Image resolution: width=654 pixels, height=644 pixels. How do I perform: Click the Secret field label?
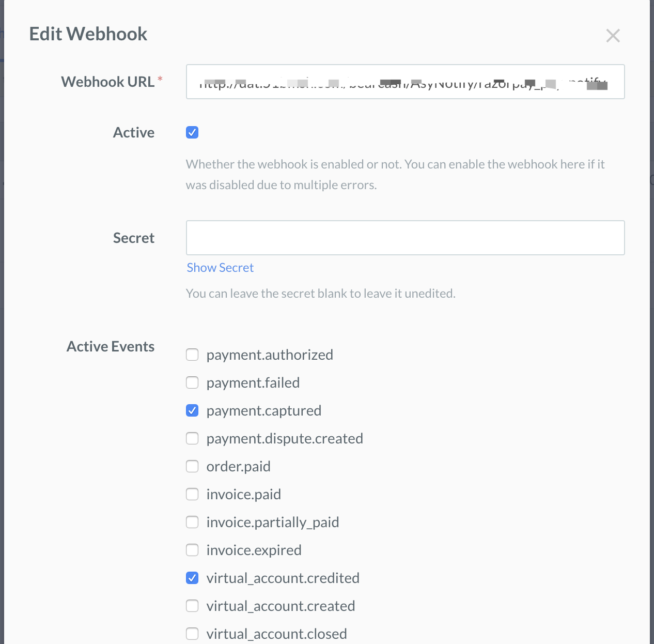(x=133, y=238)
